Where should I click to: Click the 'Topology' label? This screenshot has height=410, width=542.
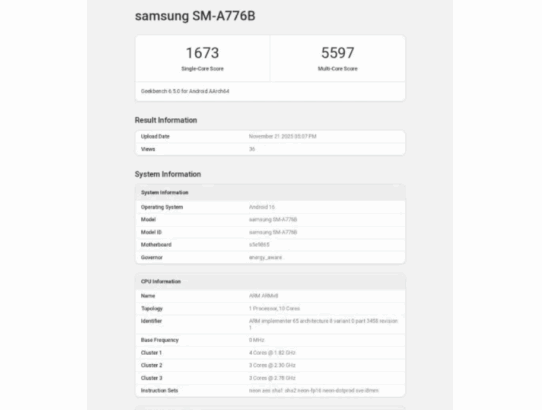(152, 309)
